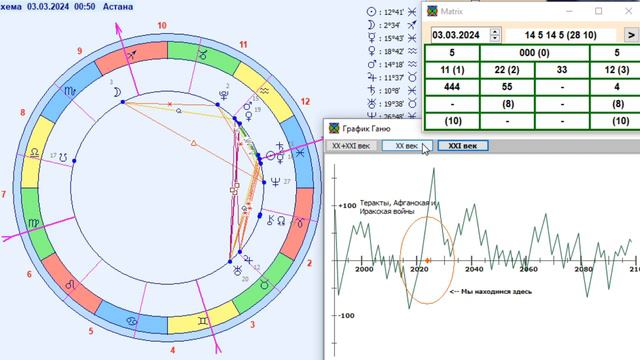640x360 pixels.
Task: Click the Sagittarius sign in the zodiac ring
Action: pos(131,56)
